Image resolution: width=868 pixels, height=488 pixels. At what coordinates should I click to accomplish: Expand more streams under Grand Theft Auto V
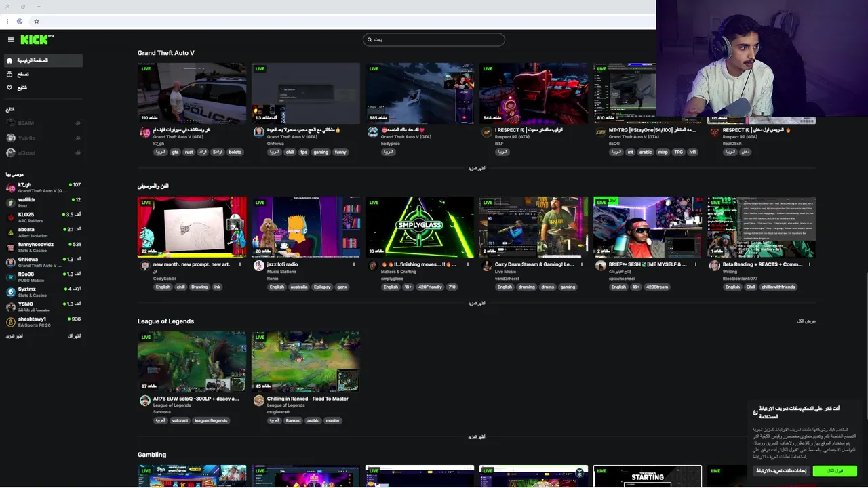(x=477, y=168)
